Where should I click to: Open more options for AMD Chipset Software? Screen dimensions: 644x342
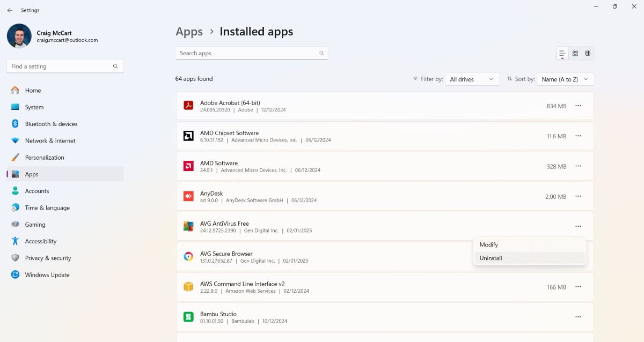[x=578, y=136]
